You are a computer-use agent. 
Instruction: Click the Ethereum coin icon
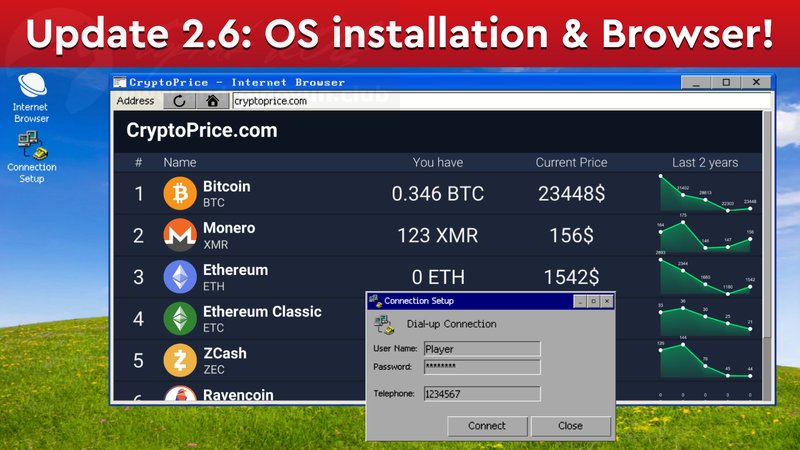180,277
